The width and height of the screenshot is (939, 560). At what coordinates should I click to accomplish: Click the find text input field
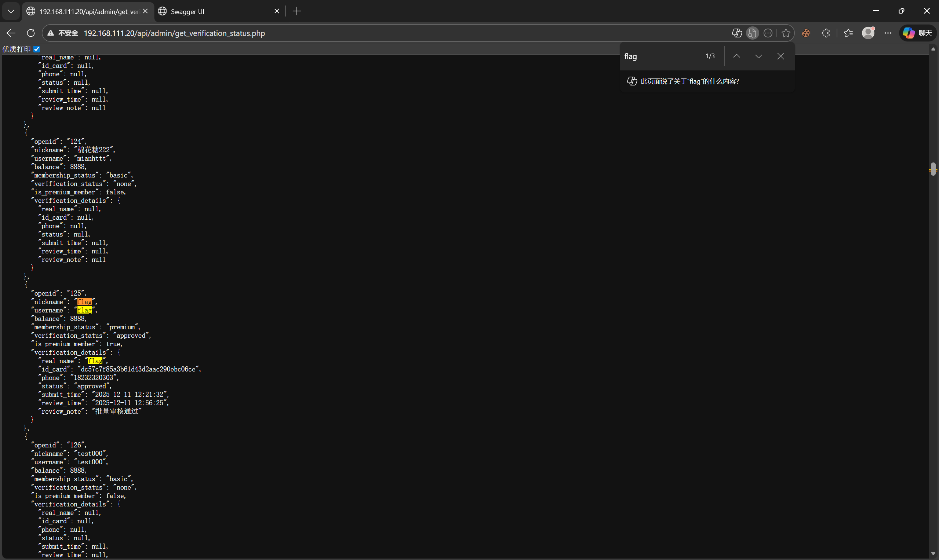pyautogui.click(x=661, y=56)
